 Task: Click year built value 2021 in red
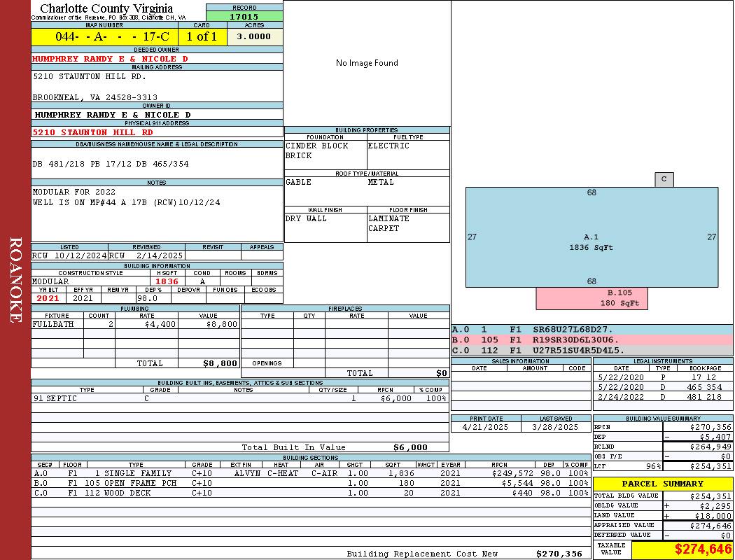tap(48, 298)
